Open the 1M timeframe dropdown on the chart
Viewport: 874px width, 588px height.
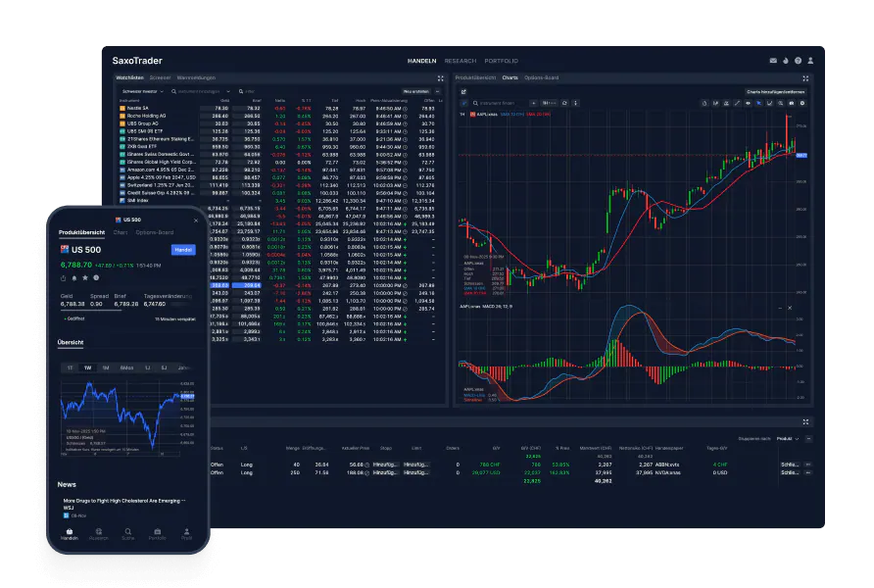(x=550, y=103)
